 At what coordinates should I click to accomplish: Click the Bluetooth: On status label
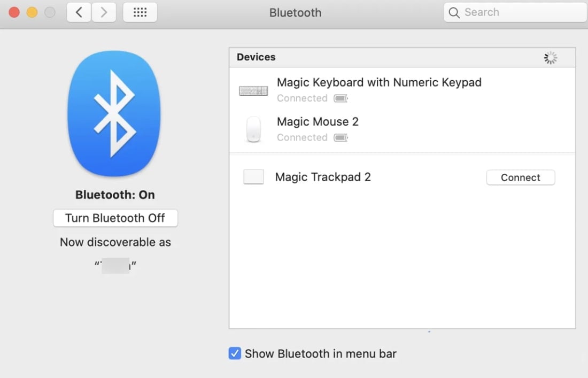click(115, 195)
